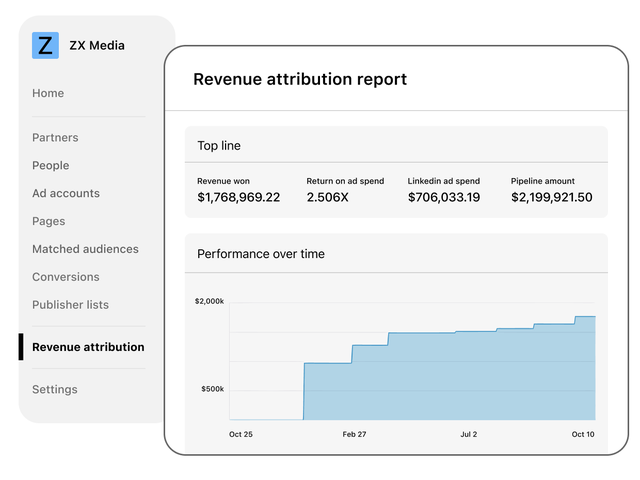The width and height of the screenshot is (640, 480).
Task: Select Revenue attribution menu item
Action: (x=88, y=347)
